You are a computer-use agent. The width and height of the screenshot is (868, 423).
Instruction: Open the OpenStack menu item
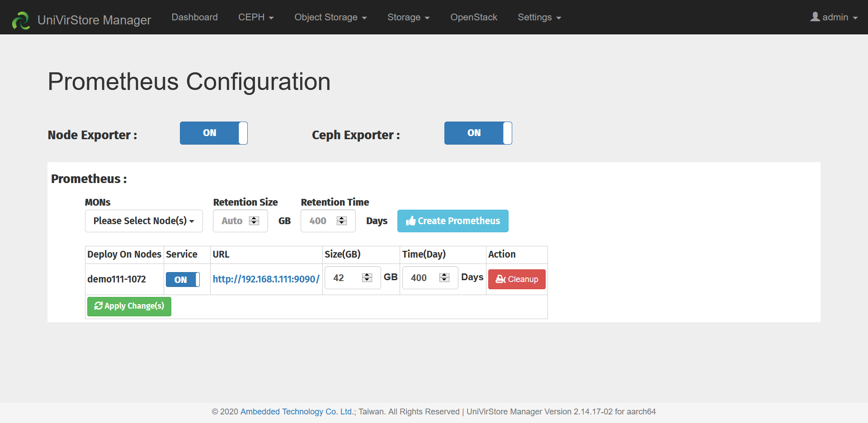point(474,17)
